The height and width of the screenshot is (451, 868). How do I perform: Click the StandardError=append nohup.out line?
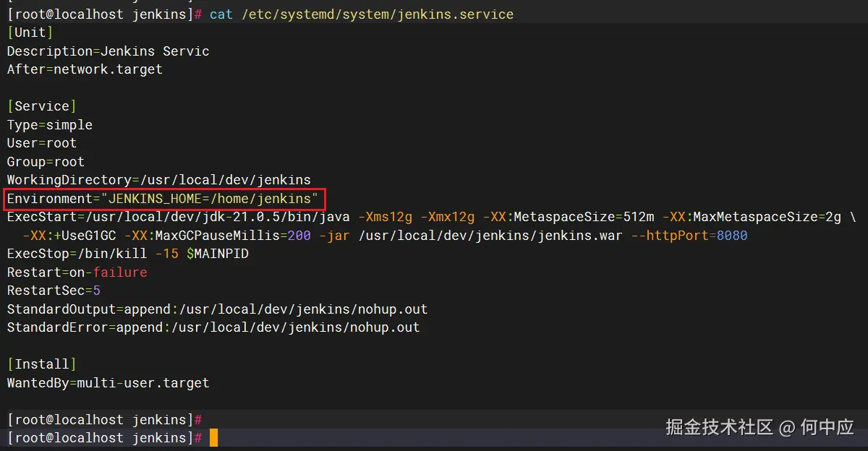click(213, 327)
